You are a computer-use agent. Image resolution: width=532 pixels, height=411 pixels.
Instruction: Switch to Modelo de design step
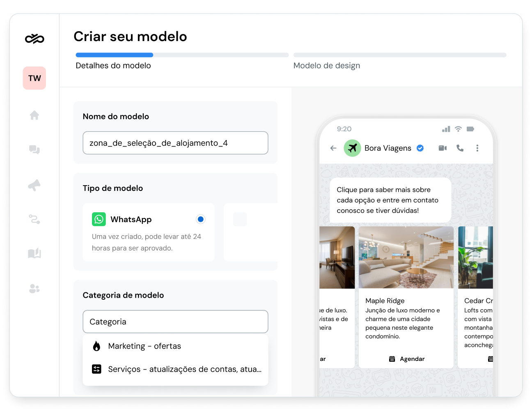[x=327, y=66]
